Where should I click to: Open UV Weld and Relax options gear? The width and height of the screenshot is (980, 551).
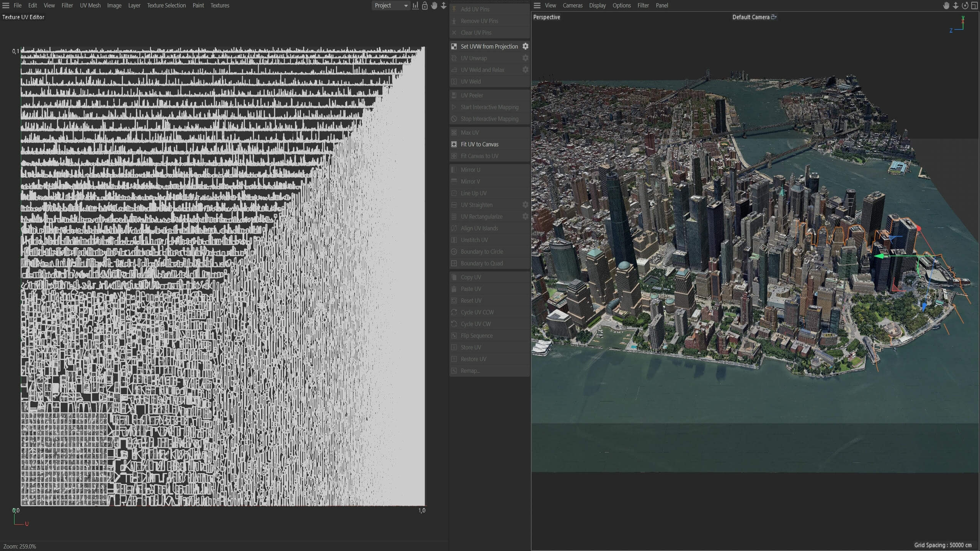click(525, 70)
